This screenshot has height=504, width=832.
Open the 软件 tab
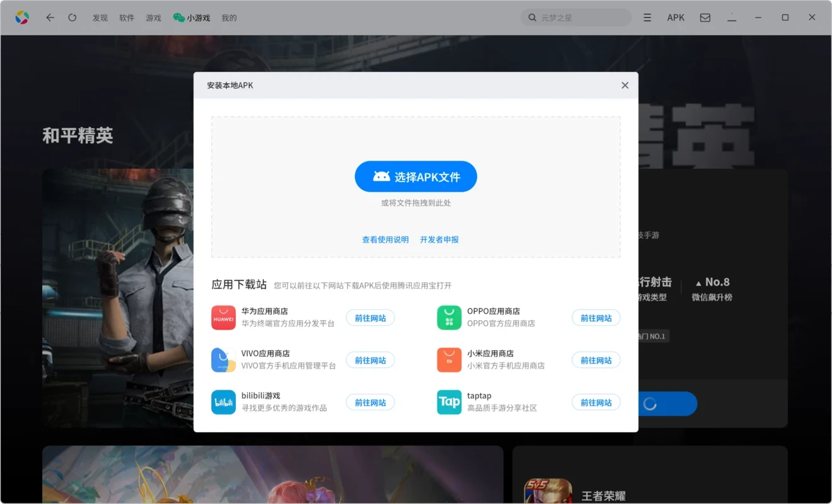127,18
